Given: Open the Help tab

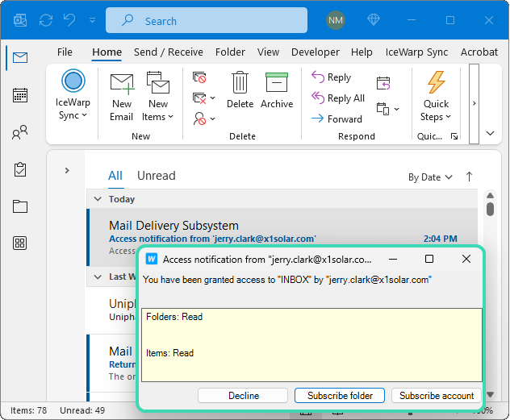Looking at the screenshot, I should [x=362, y=52].
